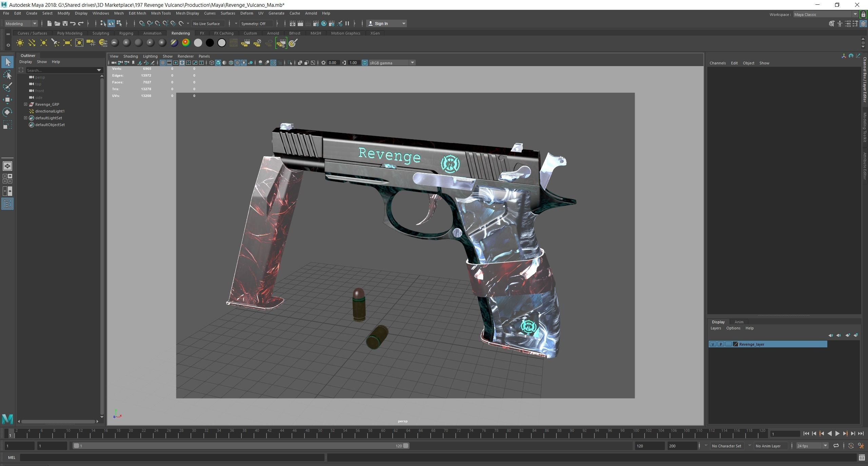Screen dimensions: 868x466
Task: Create a Directional Light from the shelf
Action: coord(32,43)
